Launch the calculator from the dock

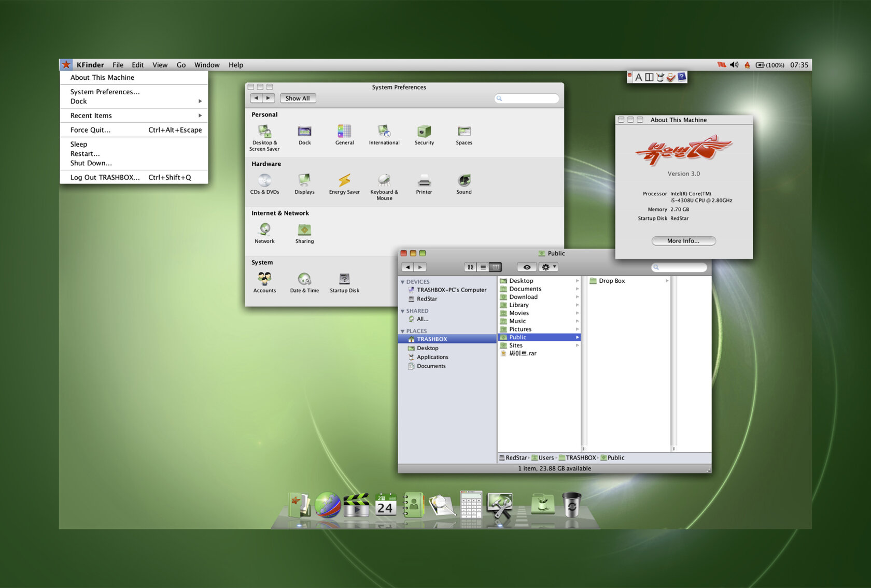coord(471,505)
